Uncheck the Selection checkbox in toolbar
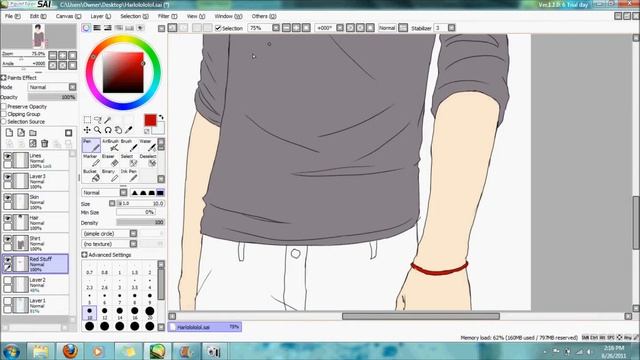Viewport: 640px width, 360px height. 218,28
